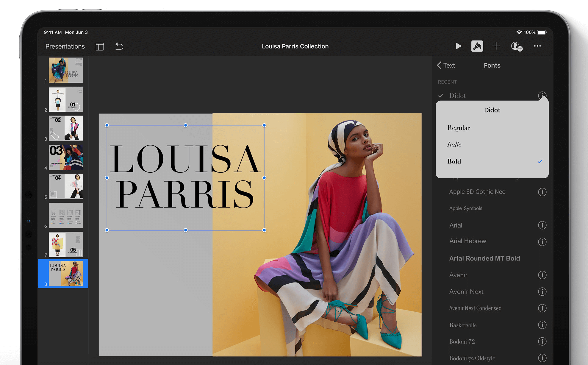Undo the last action
The image size is (588, 365).
click(119, 46)
